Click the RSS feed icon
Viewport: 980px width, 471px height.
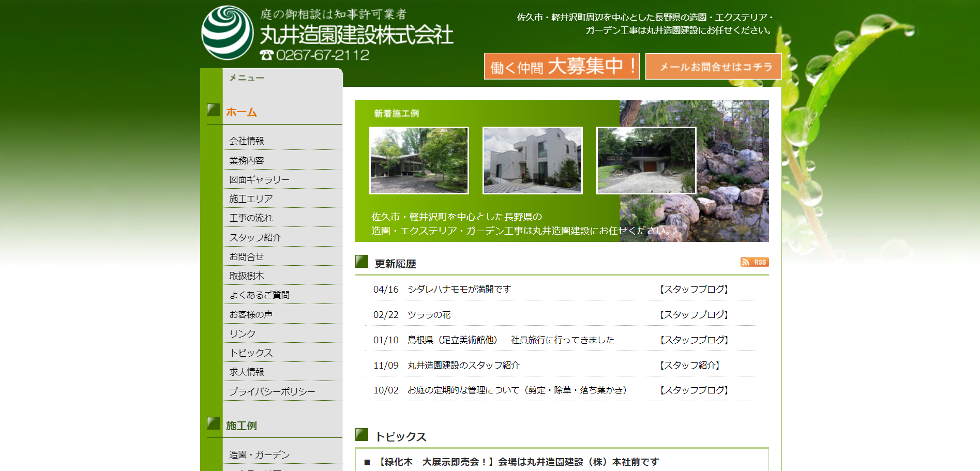754,262
